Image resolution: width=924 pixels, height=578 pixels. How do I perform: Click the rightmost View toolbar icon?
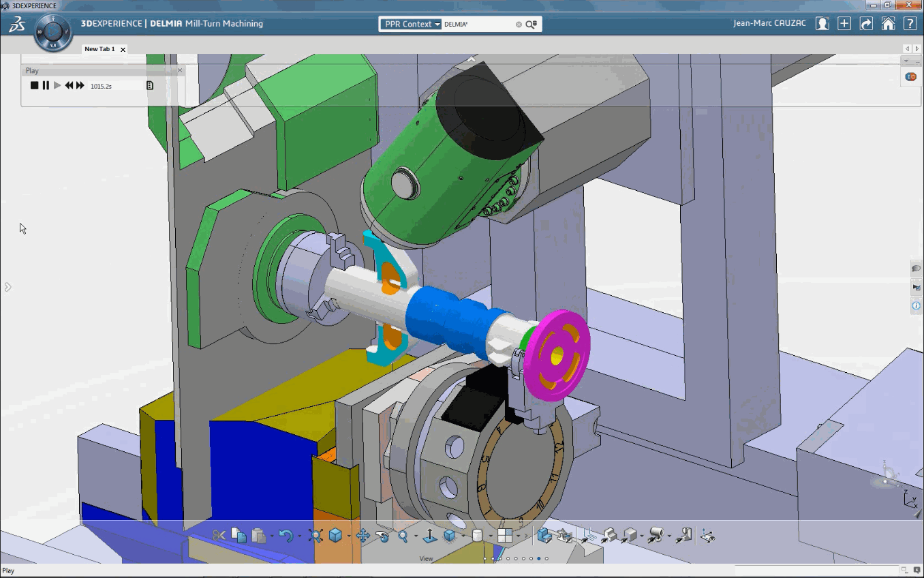(x=707, y=536)
